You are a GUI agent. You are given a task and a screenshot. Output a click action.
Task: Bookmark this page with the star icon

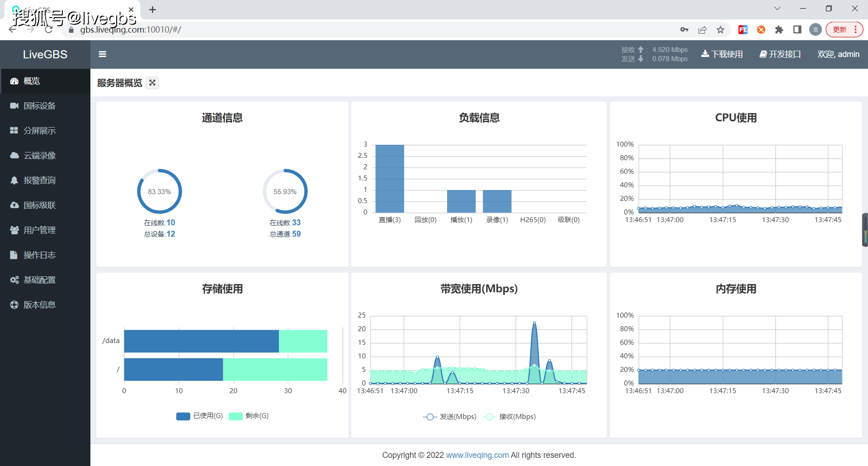(x=721, y=30)
